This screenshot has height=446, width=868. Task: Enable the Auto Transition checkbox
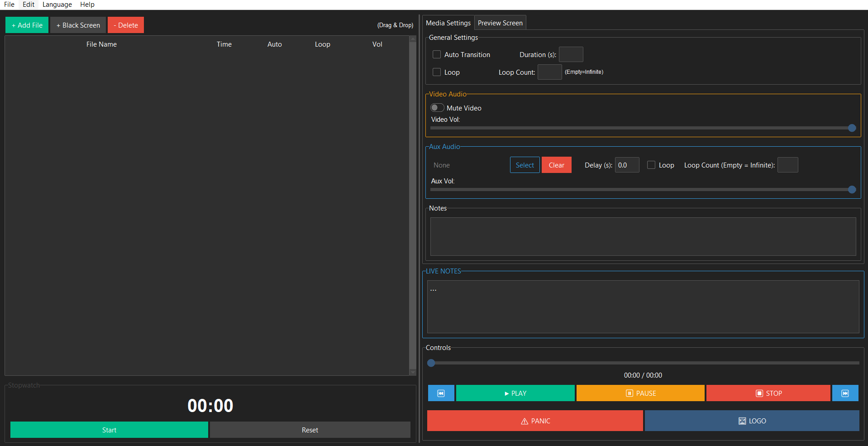click(437, 55)
